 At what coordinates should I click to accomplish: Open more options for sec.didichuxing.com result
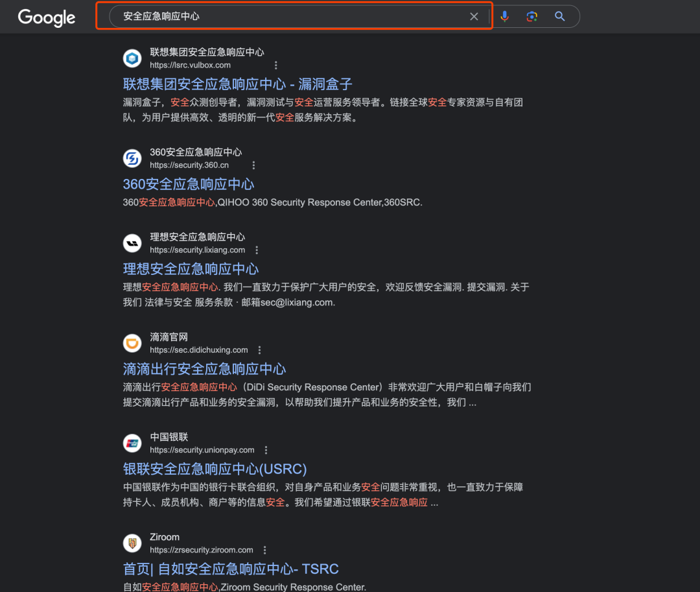[259, 350]
